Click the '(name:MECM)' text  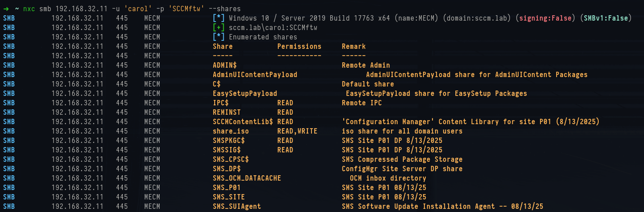[x=416, y=18]
